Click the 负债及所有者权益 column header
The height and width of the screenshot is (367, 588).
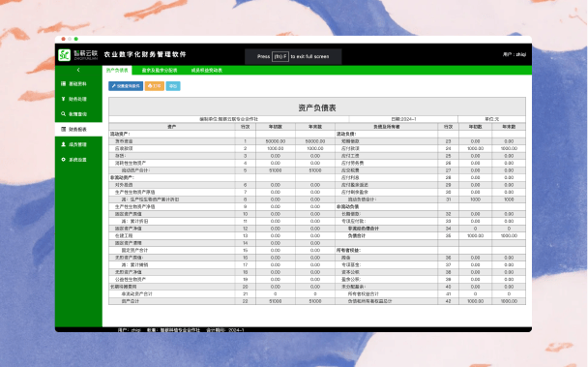pyautogui.click(x=387, y=127)
